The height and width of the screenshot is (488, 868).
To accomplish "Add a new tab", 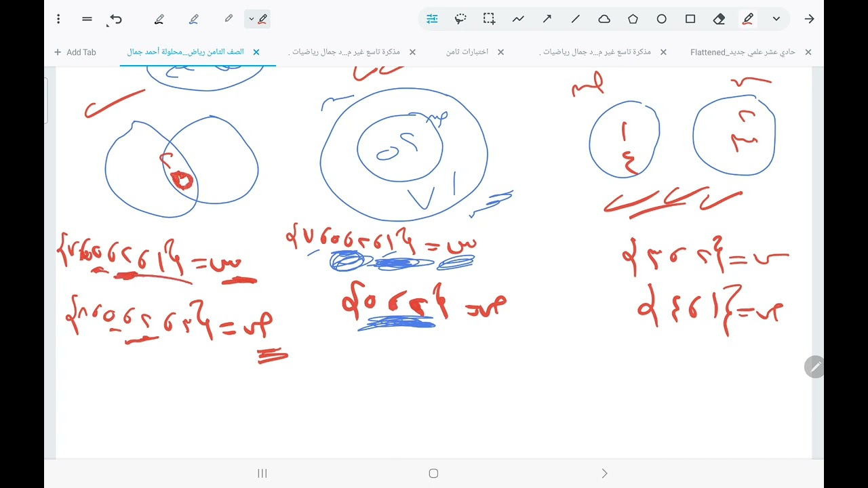I will (x=75, y=52).
